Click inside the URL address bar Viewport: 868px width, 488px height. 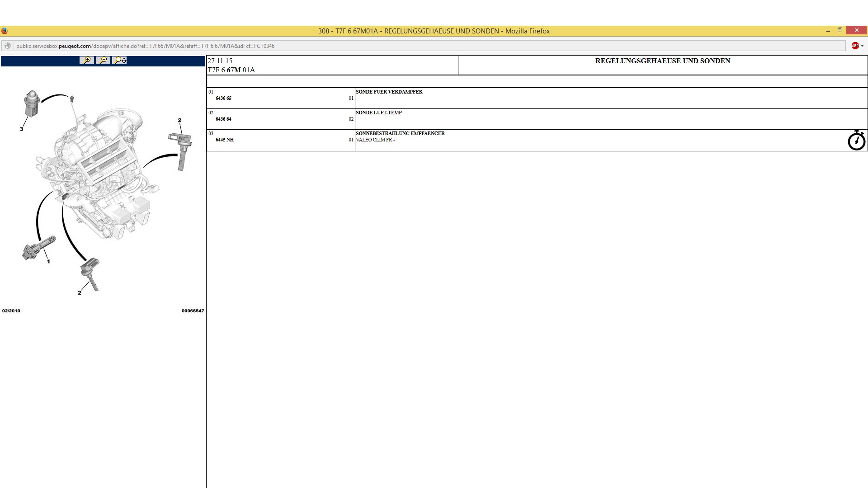click(407, 46)
